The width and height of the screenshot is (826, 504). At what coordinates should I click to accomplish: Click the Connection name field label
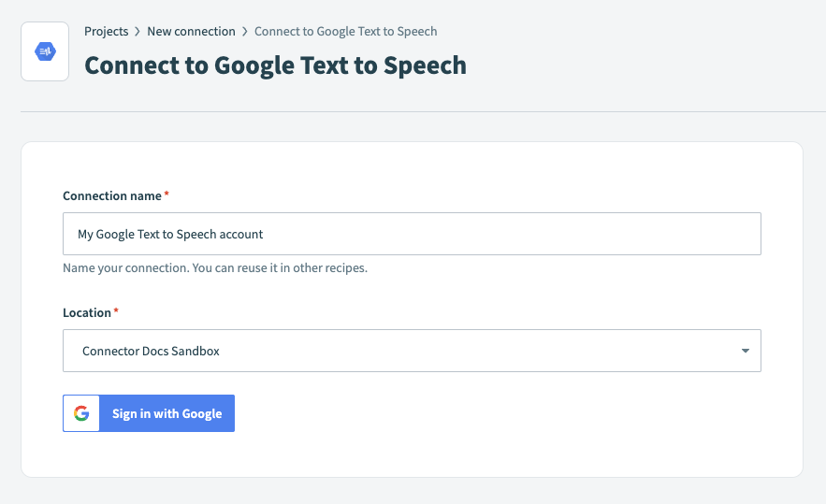coord(111,195)
